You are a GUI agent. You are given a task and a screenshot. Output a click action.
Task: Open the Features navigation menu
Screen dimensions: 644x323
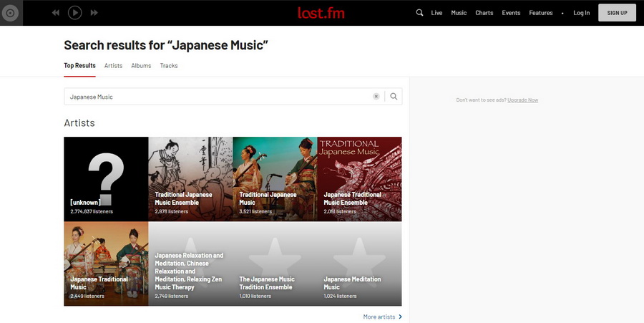pos(541,13)
